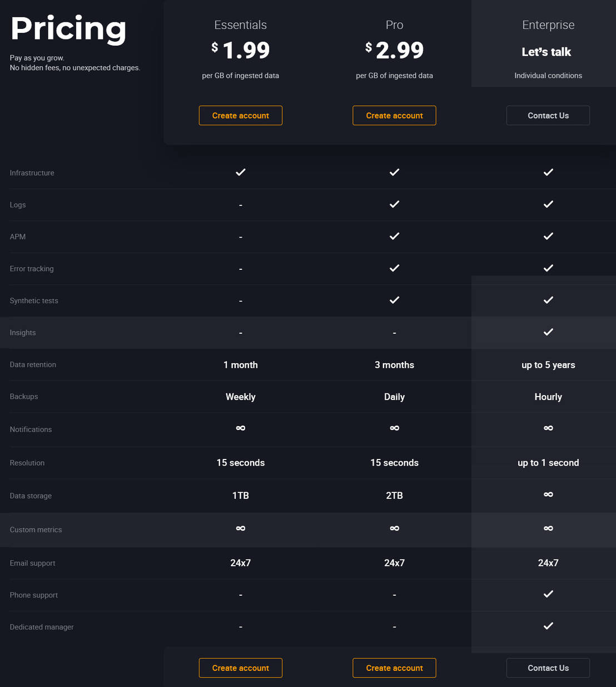Image resolution: width=616 pixels, height=687 pixels.
Task: Click the up to 1 second value
Action: point(548,463)
